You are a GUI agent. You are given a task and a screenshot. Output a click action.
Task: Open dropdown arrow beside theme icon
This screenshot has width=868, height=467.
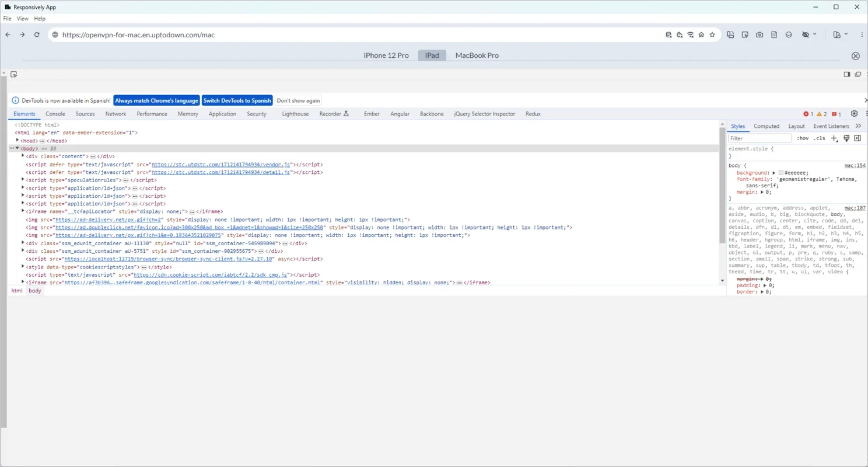(846, 34)
